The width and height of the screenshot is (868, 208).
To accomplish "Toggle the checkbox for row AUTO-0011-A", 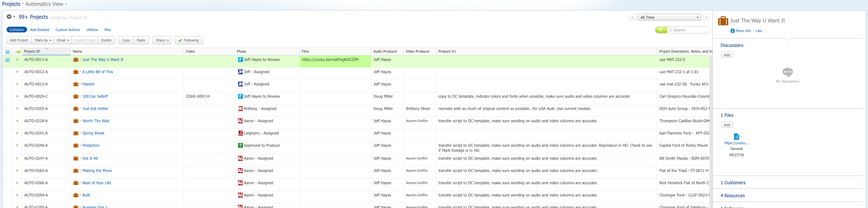I will point(8,60).
